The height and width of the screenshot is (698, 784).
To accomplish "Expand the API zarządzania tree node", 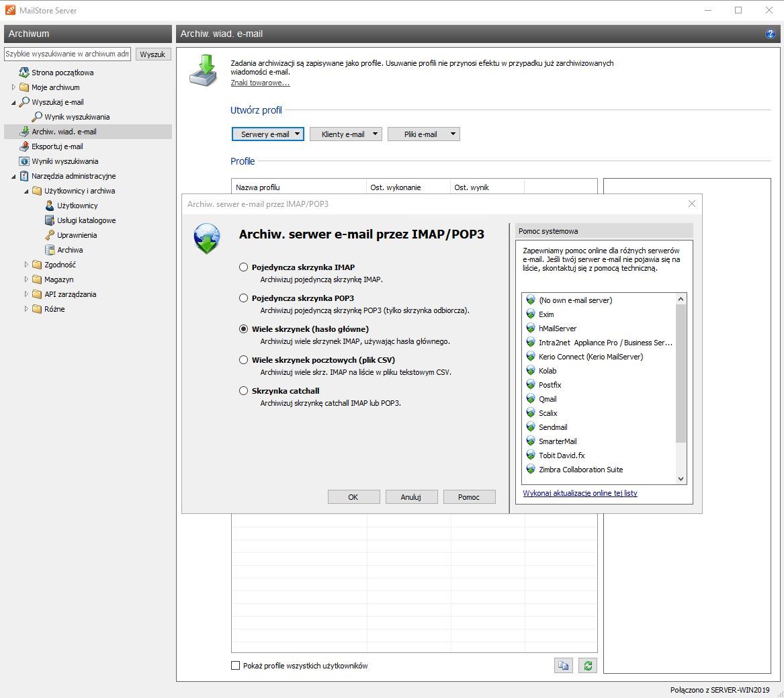I will [26, 294].
